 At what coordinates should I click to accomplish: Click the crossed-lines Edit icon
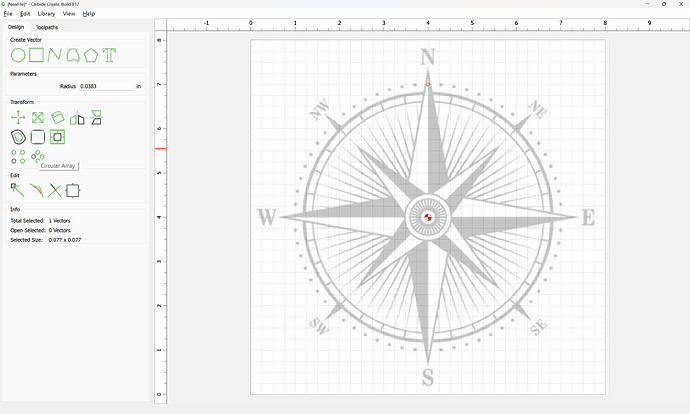click(x=55, y=191)
